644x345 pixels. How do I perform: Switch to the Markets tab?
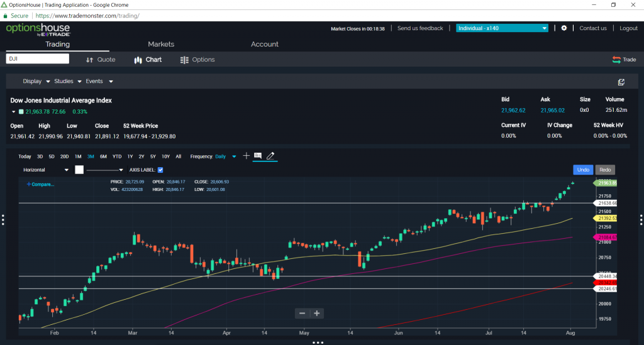pyautogui.click(x=161, y=45)
